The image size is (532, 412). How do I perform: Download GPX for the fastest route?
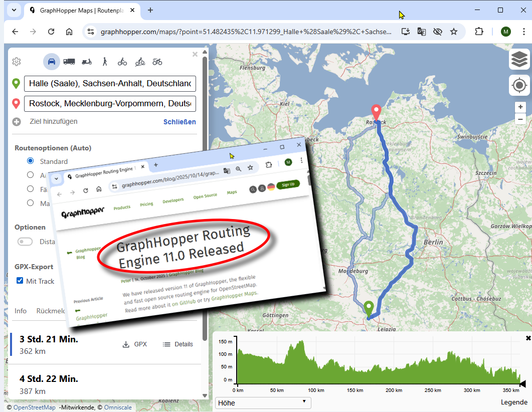coord(134,344)
